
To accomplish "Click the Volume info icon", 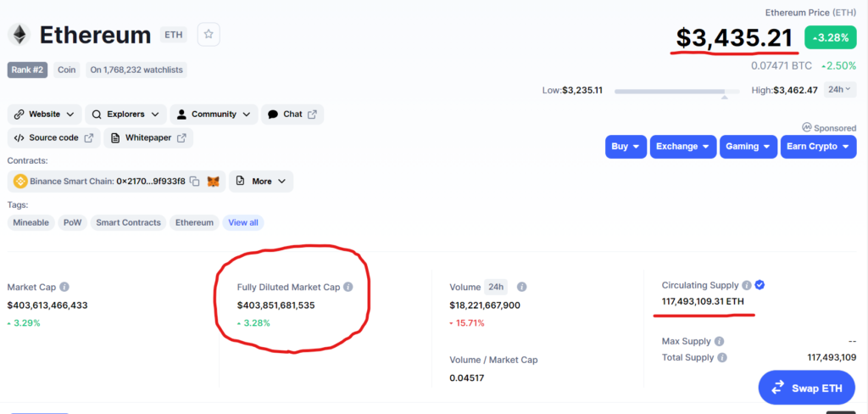I will [521, 287].
